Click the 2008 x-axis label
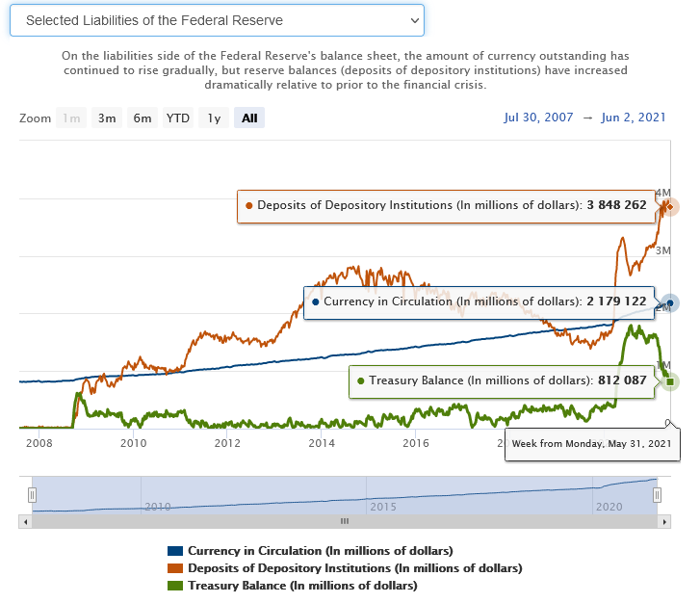The image size is (700, 603). coord(39,443)
